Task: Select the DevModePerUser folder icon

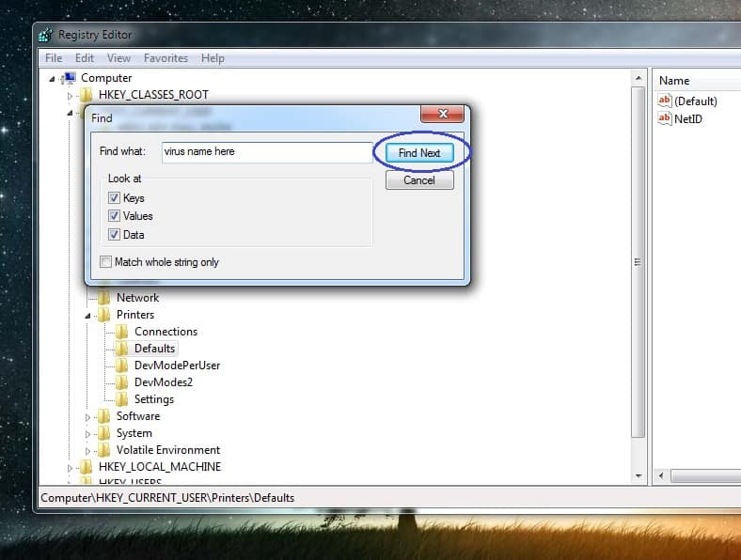Action: (122, 366)
